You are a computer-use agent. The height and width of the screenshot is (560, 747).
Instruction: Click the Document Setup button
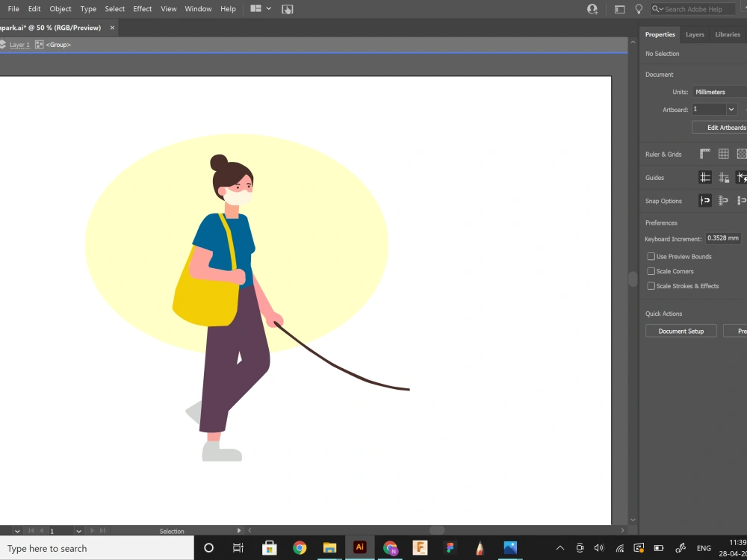pyautogui.click(x=681, y=331)
